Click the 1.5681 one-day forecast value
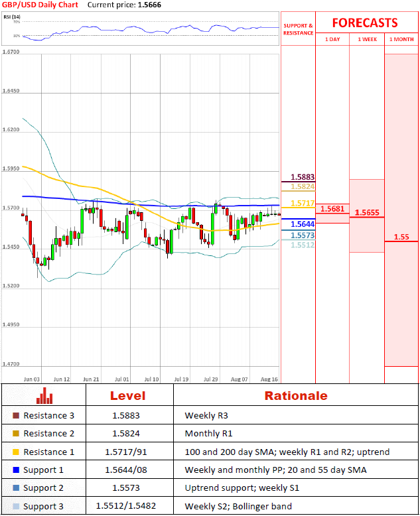This screenshot has width=420, height=516. click(x=332, y=209)
